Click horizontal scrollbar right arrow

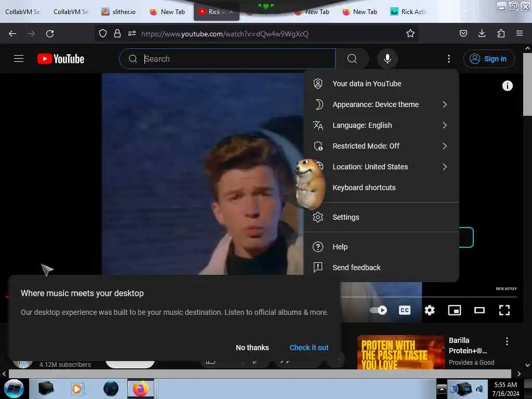(x=519, y=374)
